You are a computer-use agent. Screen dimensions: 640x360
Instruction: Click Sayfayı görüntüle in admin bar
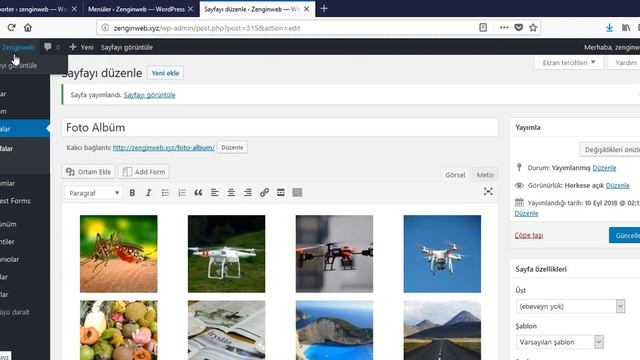pos(127,47)
